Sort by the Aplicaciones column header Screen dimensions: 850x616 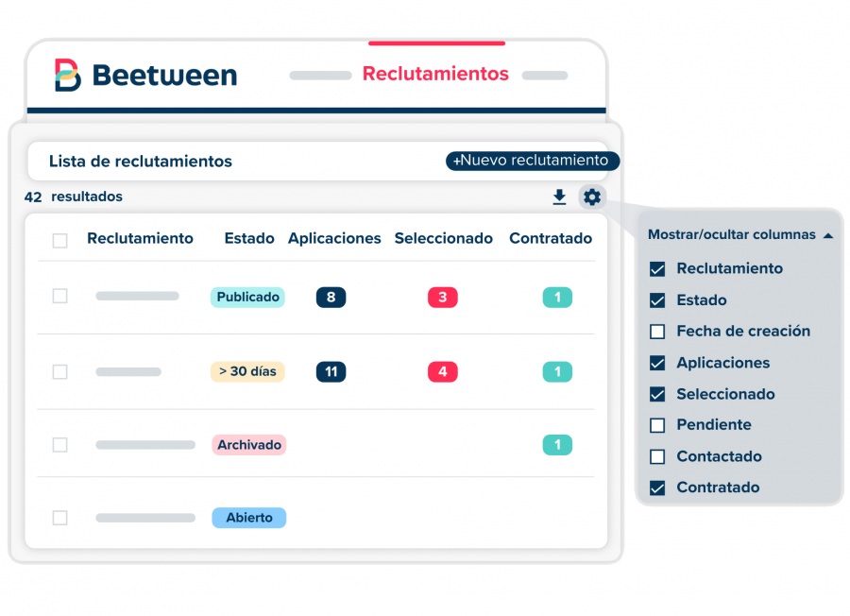pyautogui.click(x=334, y=239)
